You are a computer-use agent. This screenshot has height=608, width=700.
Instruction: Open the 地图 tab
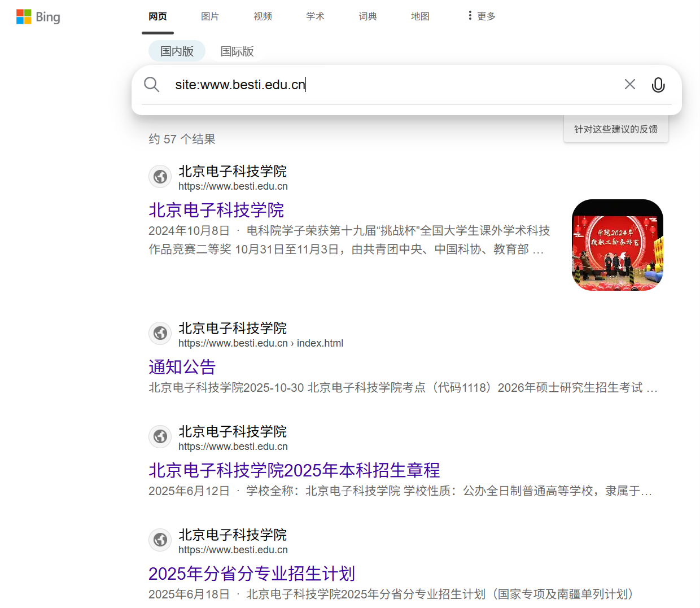(x=420, y=16)
